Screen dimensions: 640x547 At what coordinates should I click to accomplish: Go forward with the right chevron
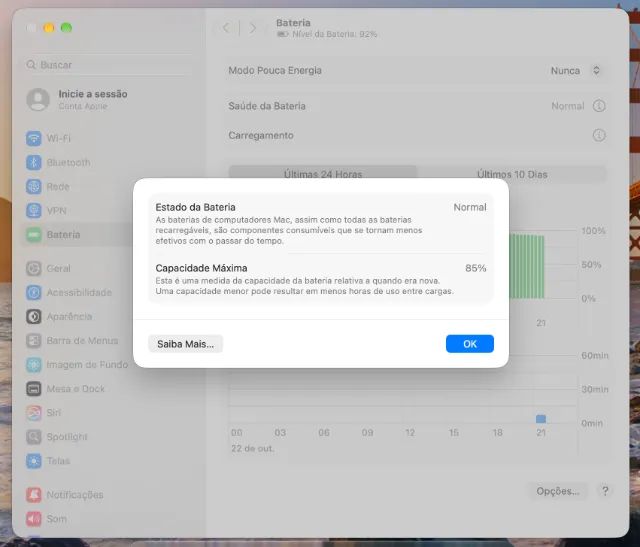click(253, 28)
